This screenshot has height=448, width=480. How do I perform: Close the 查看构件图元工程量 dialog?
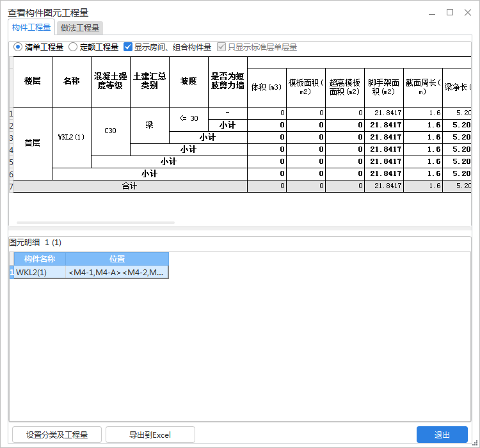click(468, 13)
